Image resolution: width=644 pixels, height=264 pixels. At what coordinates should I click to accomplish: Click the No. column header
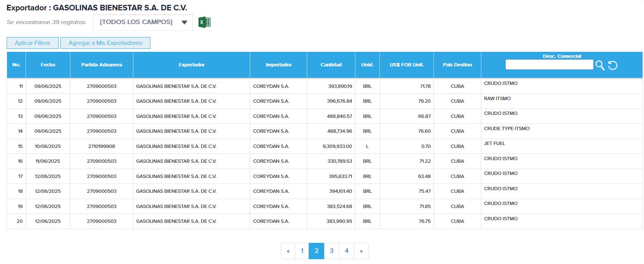pyautogui.click(x=16, y=65)
